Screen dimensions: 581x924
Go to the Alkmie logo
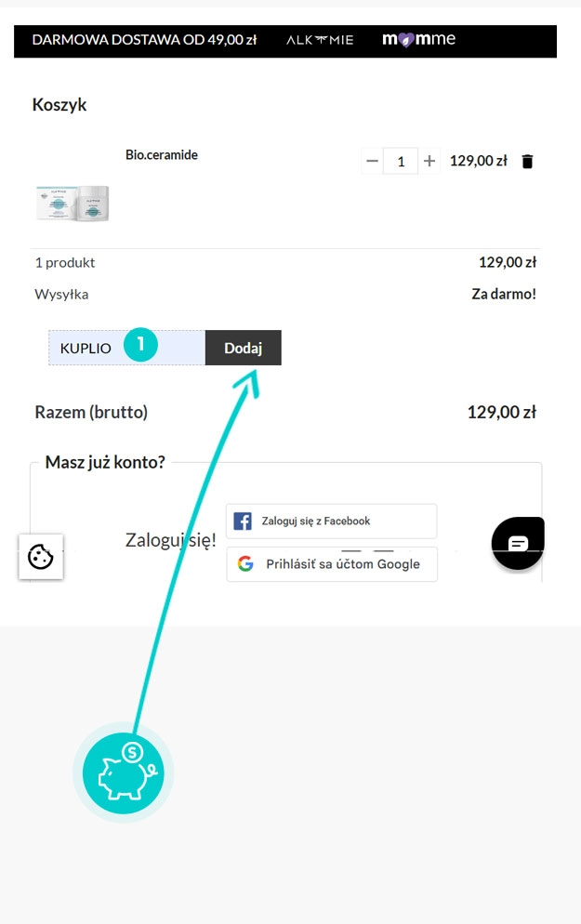point(320,40)
